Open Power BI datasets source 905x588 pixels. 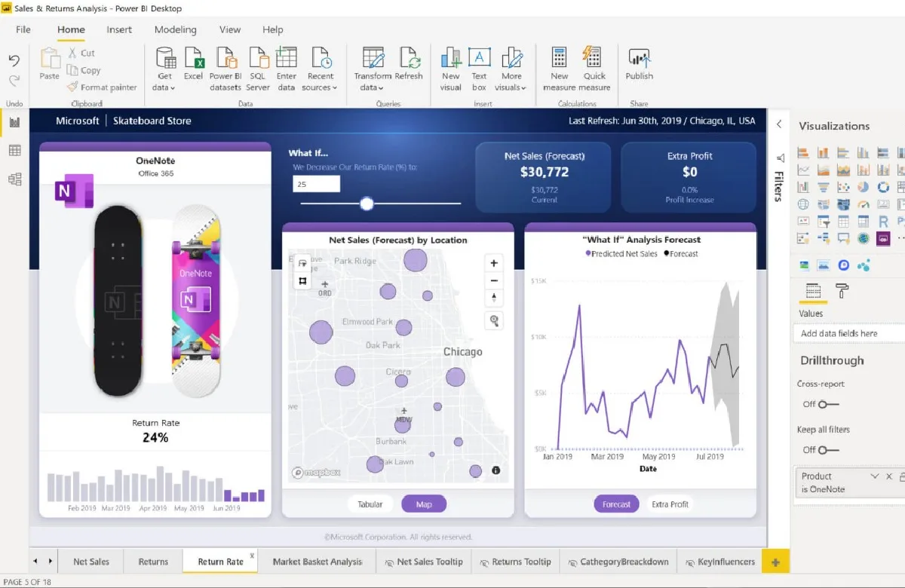click(225, 68)
